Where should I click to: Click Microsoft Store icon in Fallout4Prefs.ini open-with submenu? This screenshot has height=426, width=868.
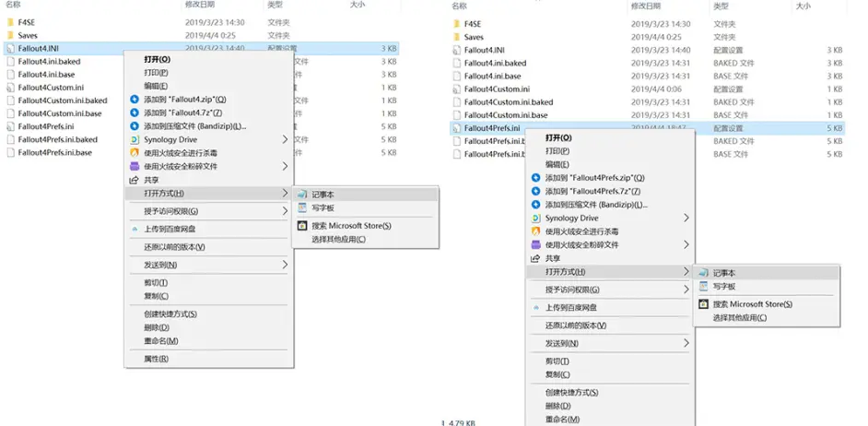tap(703, 304)
